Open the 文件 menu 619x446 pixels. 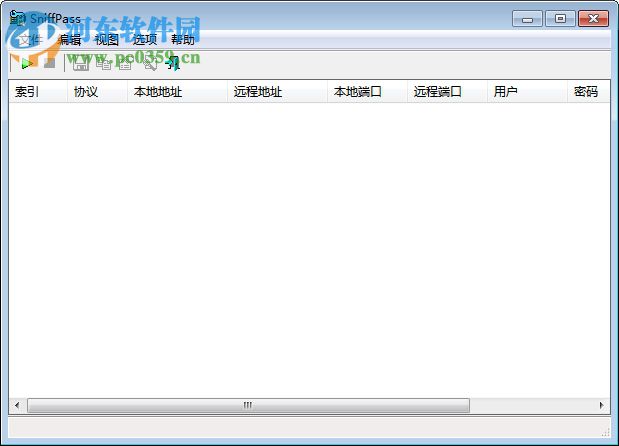[30, 39]
